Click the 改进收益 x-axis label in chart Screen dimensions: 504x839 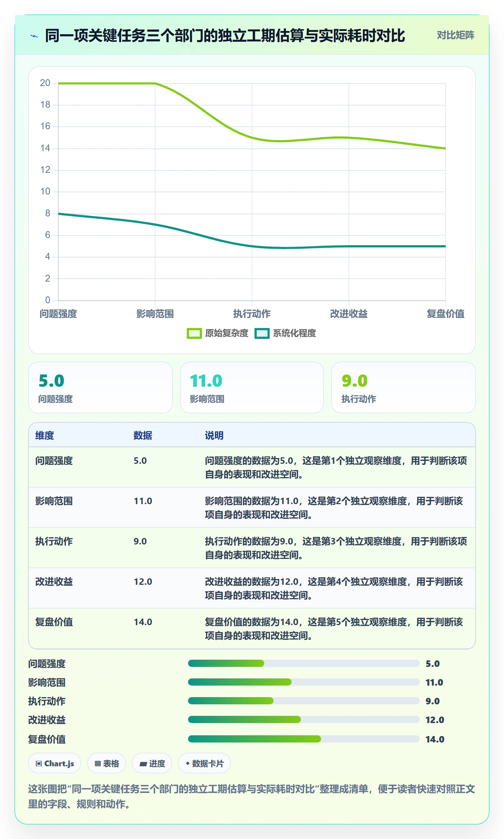click(x=349, y=314)
